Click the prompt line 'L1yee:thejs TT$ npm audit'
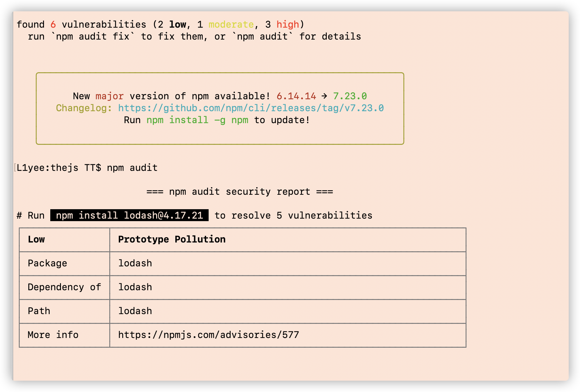Image resolution: width=580 pixels, height=392 pixels. click(x=87, y=168)
